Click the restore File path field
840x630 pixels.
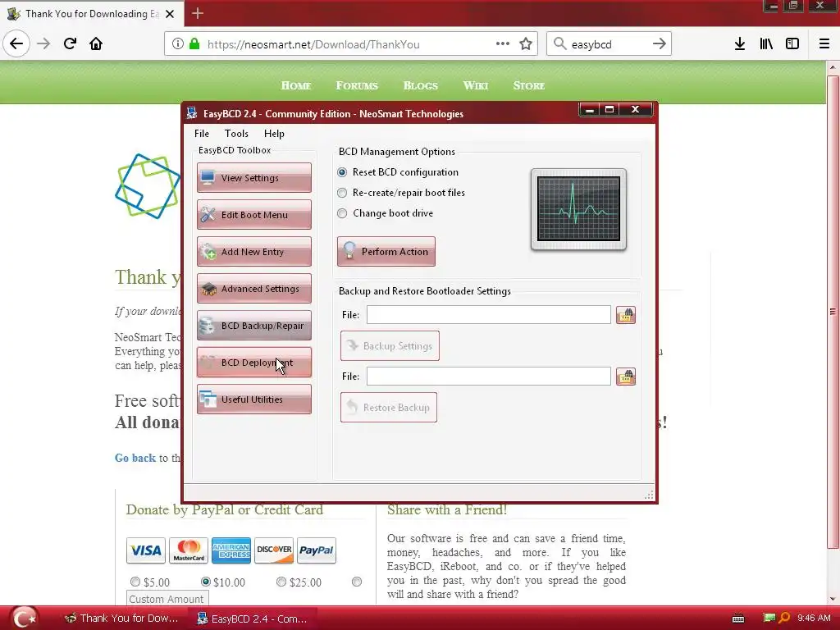[x=489, y=376]
